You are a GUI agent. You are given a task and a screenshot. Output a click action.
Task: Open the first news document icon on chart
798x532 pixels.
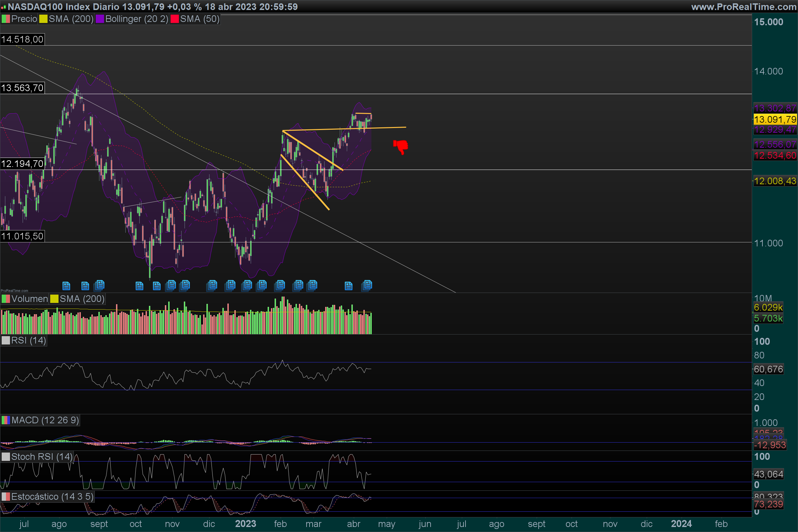tap(66, 286)
